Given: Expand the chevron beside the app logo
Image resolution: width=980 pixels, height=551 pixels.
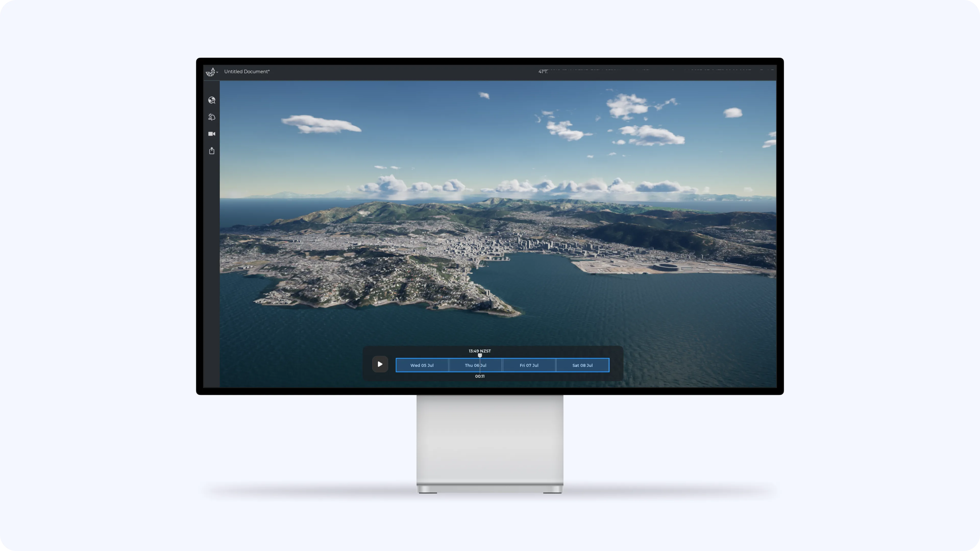Looking at the screenshot, I should 217,72.
